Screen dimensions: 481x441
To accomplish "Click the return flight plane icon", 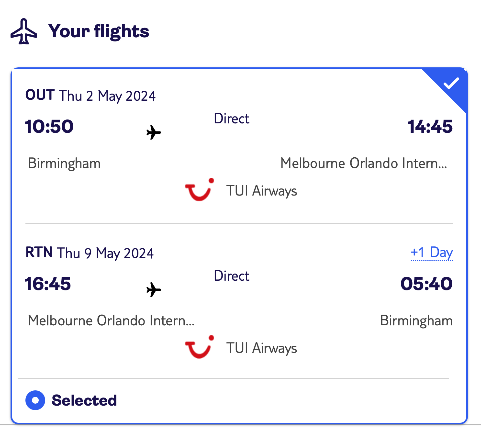I will pyautogui.click(x=154, y=289).
